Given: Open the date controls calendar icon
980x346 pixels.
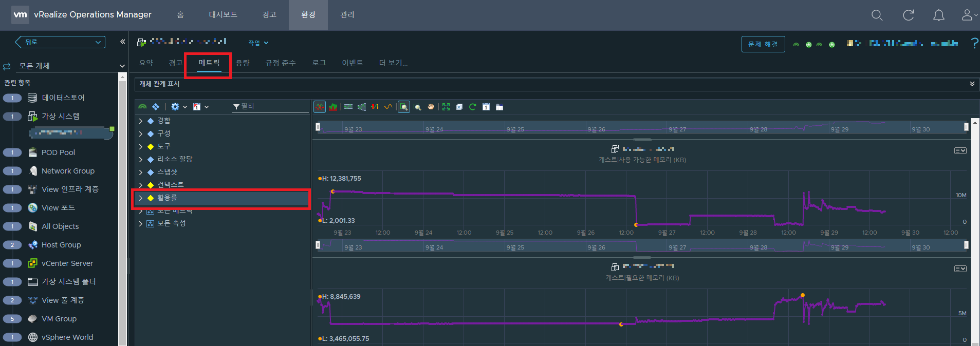Looking at the screenshot, I should point(486,107).
